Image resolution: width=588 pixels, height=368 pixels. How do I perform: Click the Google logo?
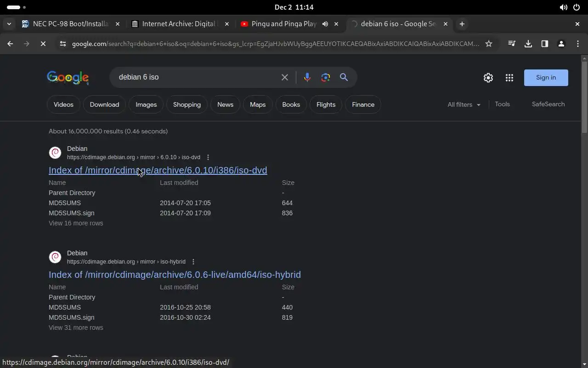(x=68, y=78)
